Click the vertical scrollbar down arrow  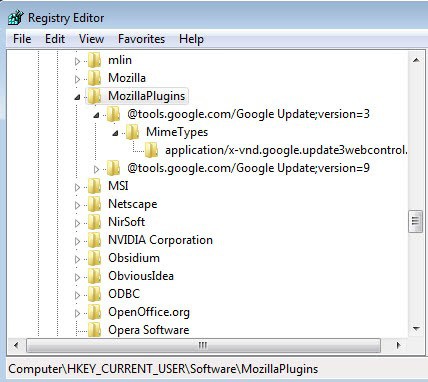416,329
